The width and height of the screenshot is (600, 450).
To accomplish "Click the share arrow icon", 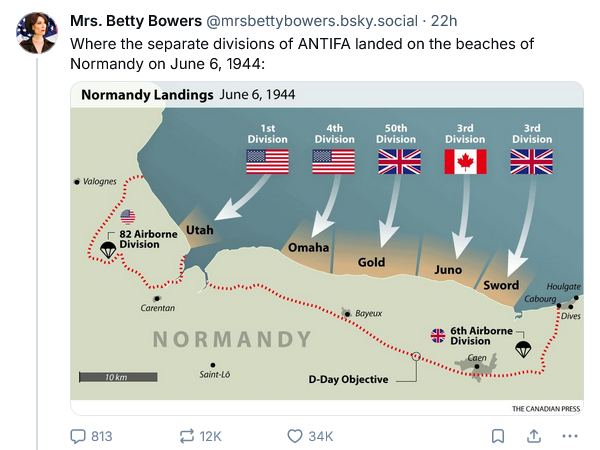I will pos(534,436).
